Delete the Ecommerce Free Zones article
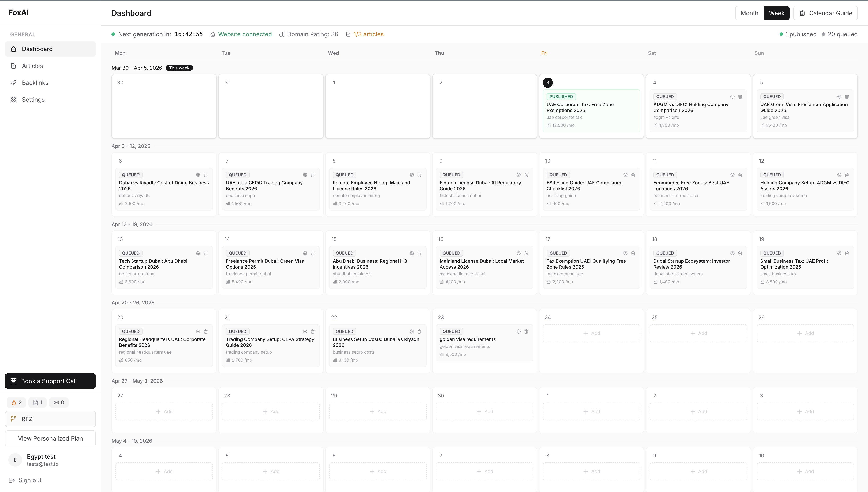Image resolution: width=868 pixels, height=492 pixels. tap(740, 175)
